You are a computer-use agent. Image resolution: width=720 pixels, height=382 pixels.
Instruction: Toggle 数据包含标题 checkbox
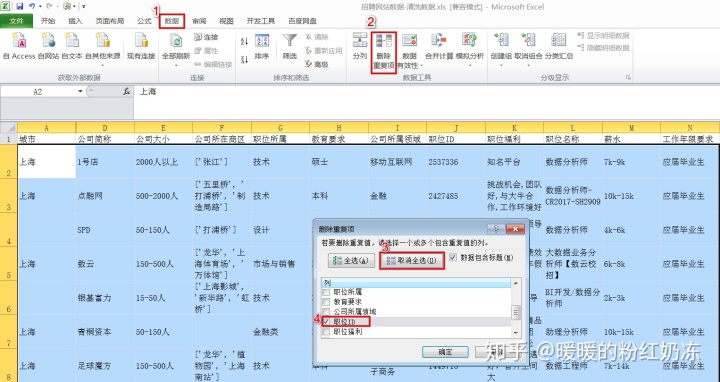pyautogui.click(x=453, y=257)
